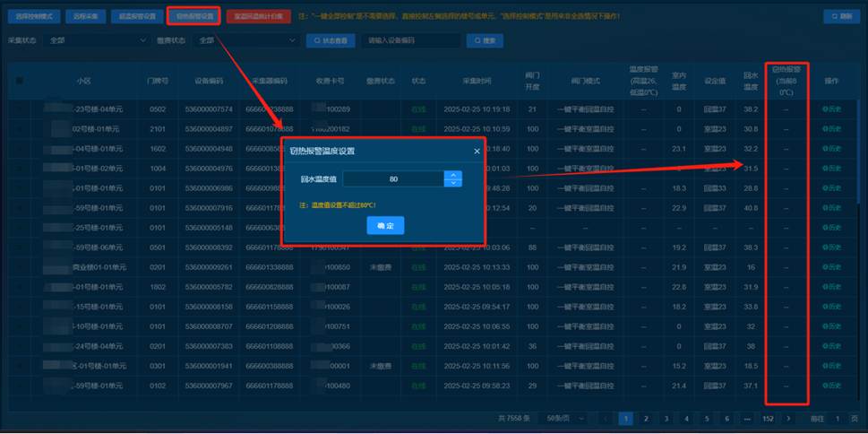
Task: Go to page 152 in pagination
Action: (768, 418)
